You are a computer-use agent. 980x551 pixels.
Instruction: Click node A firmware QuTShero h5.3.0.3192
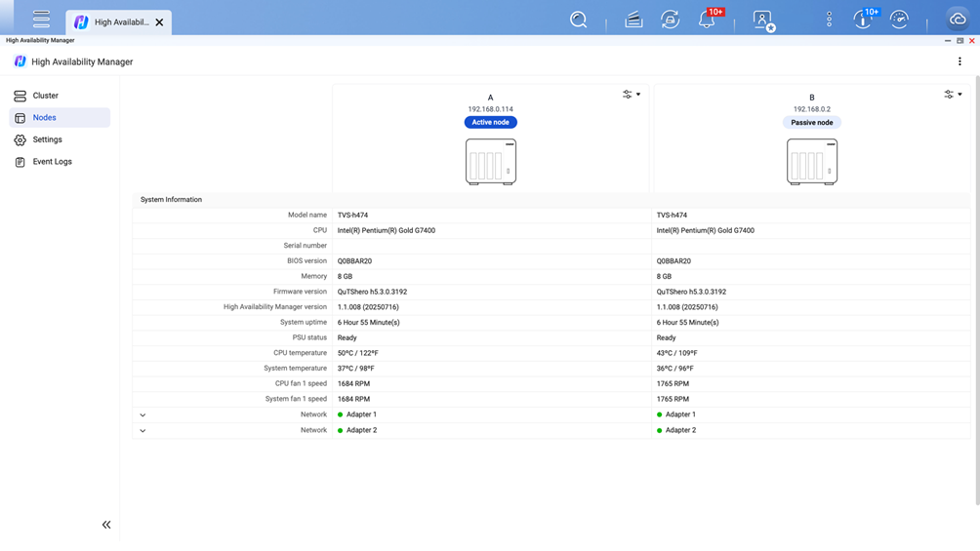tap(372, 292)
